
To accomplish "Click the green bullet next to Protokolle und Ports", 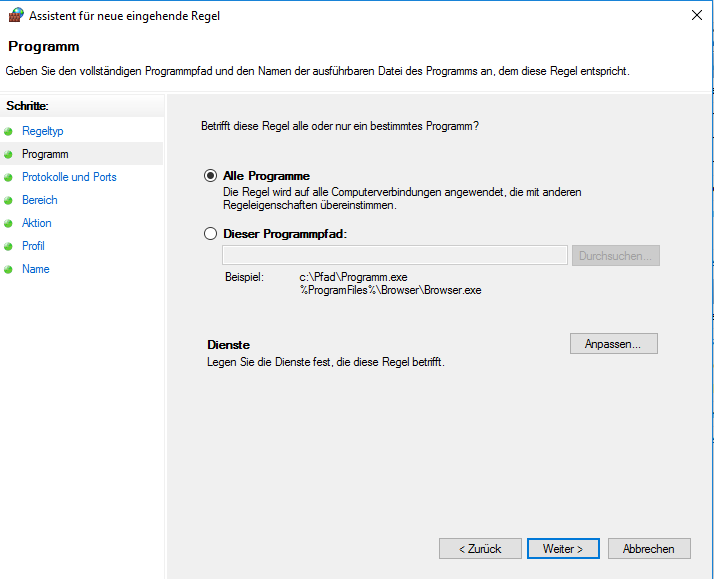I will click(8, 178).
